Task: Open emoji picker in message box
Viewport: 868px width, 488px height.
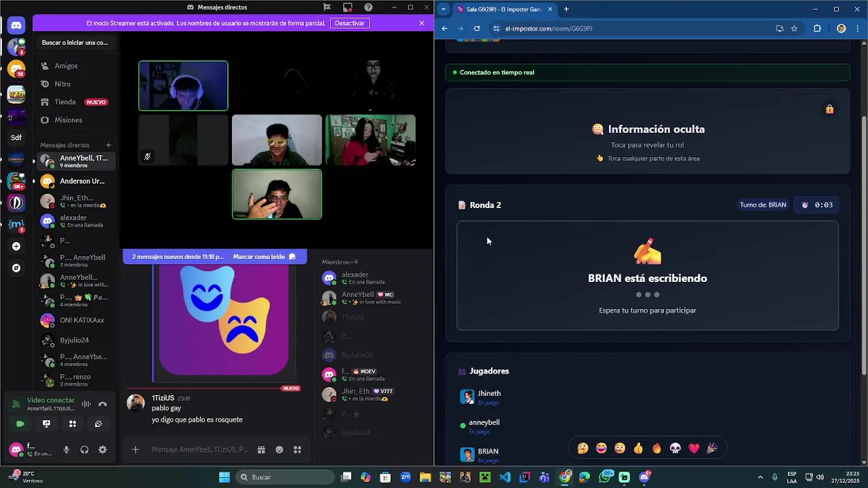Action: point(279,449)
